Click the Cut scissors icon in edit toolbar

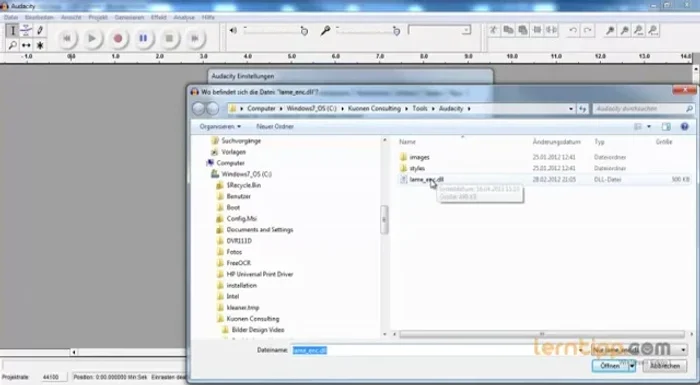[x=493, y=30]
